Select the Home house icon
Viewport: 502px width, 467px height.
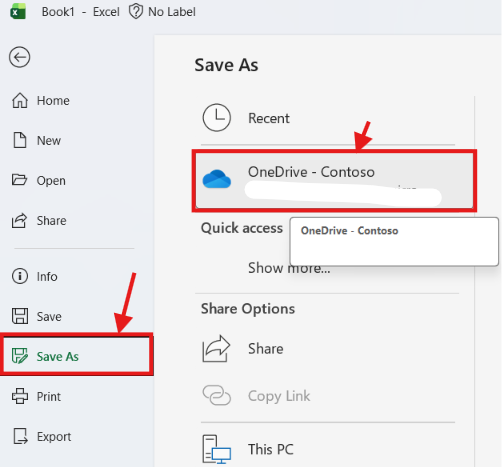[20, 100]
